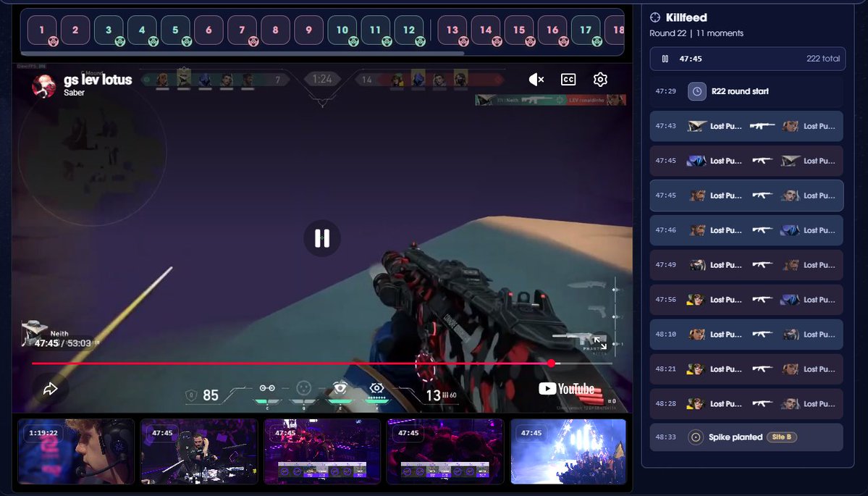Select the 47:43 killfeed moment
This screenshot has height=496, width=868.
point(746,126)
